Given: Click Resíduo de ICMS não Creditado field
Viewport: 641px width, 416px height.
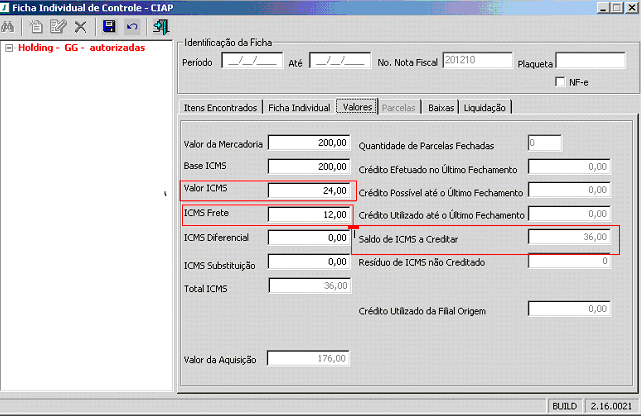Looking at the screenshot, I should [569, 261].
